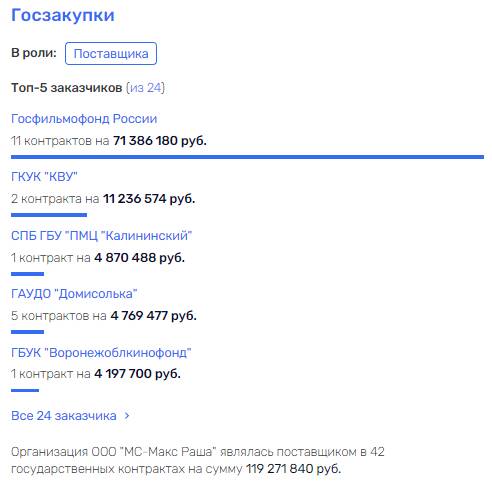Click the chevron arrow after Все 24 заказчика
The image size is (492, 484).
coord(127,416)
